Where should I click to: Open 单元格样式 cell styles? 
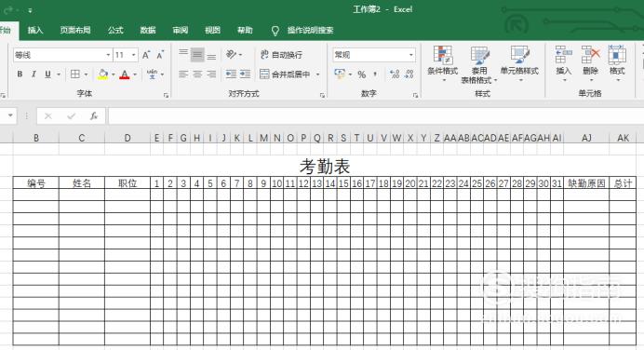(x=519, y=64)
